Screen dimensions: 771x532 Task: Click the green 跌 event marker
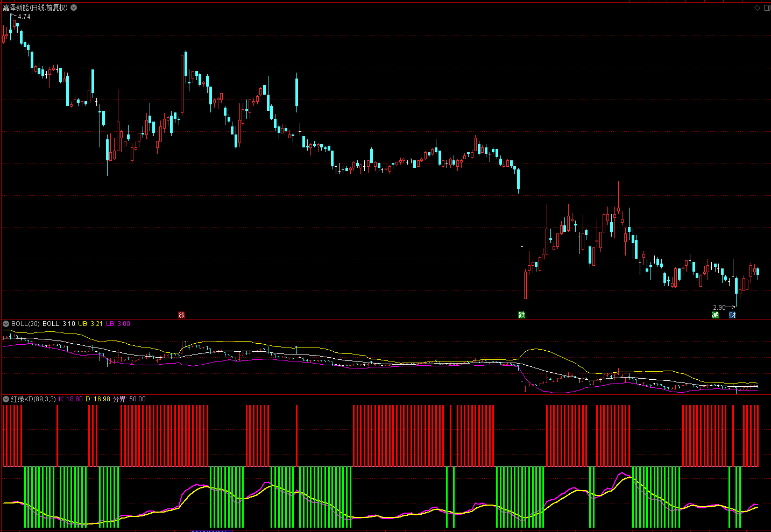521,315
